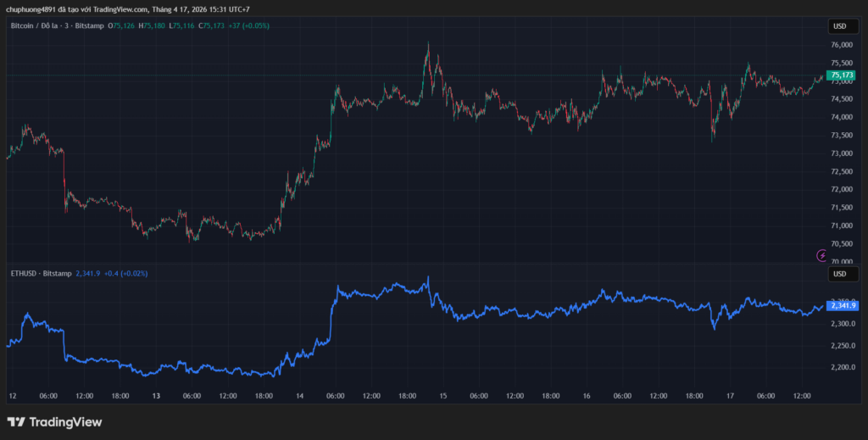
Task: Click the 76,000 level on price axis
Action: click(x=841, y=45)
